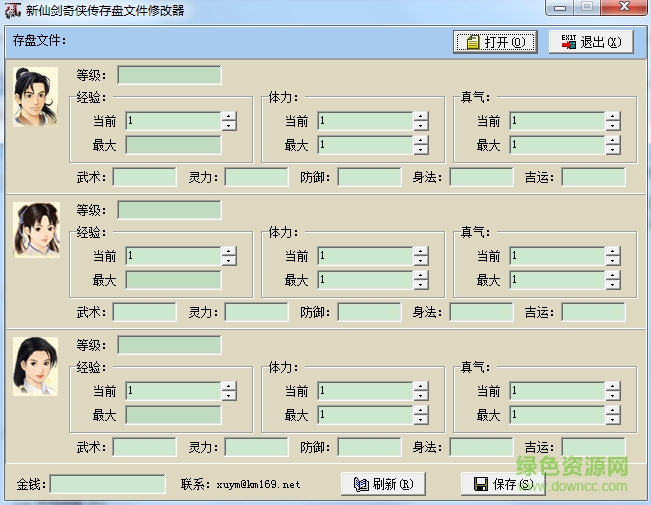
Task: Focus bottom character's 防御 field
Action: pos(370,447)
